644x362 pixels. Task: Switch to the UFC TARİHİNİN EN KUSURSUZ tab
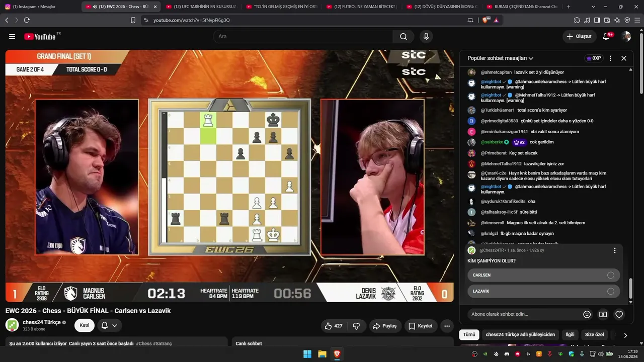pyautogui.click(x=201, y=7)
